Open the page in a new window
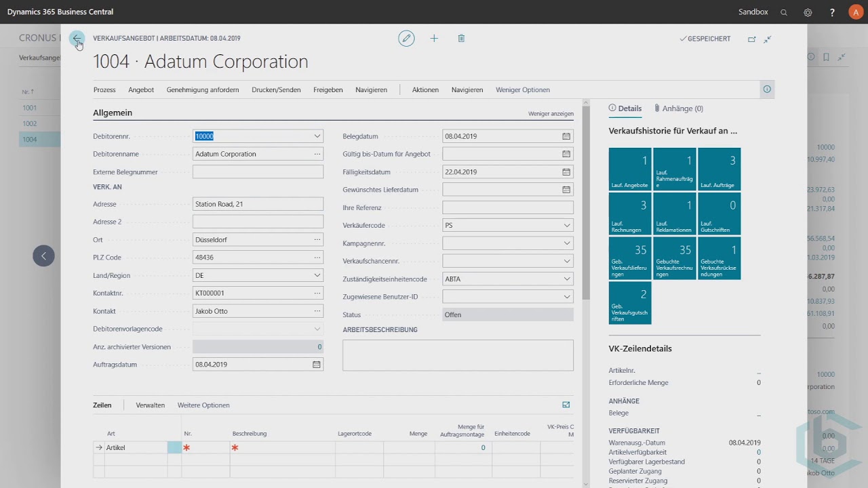 (x=751, y=39)
